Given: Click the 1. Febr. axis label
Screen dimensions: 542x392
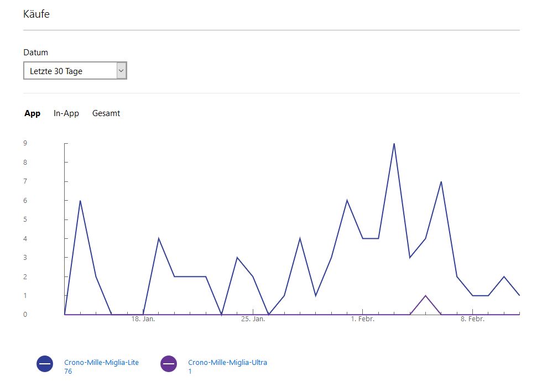Looking at the screenshot, I should 362,319.
